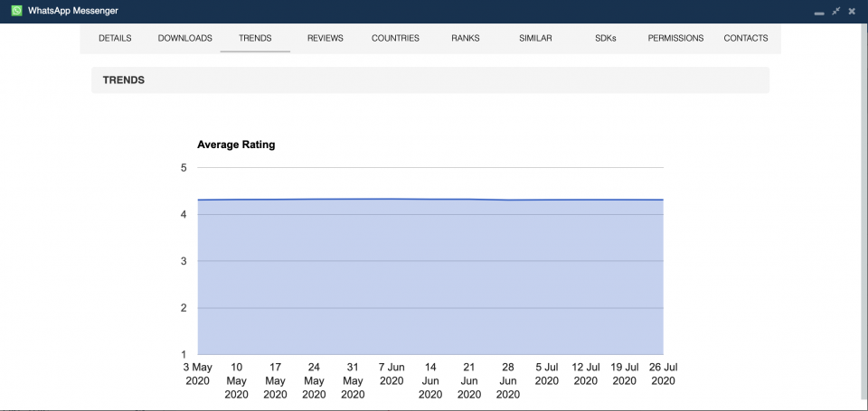Click the 24 May 2020 axis label
Image resolution: width=868 pixels, height=411 pixels.
point(314,380)
